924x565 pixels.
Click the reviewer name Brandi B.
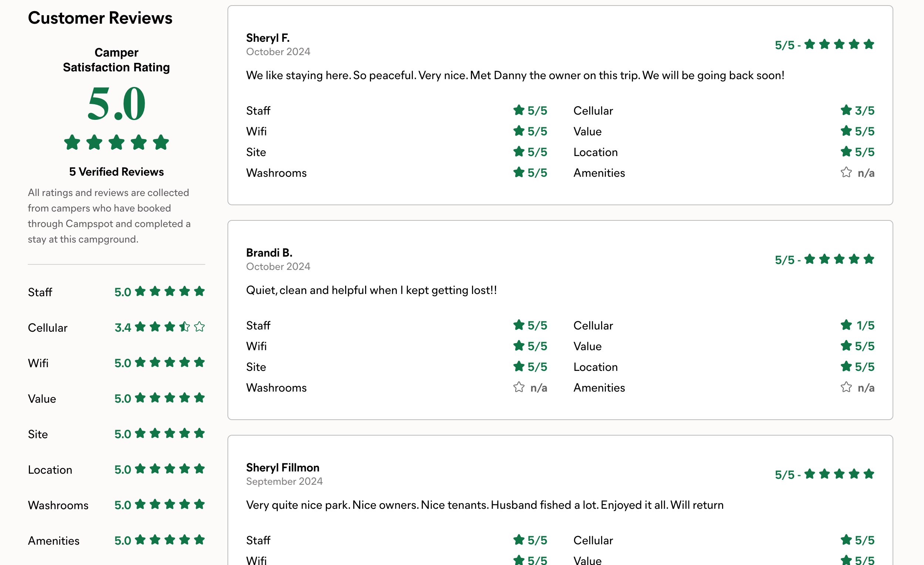269,253
